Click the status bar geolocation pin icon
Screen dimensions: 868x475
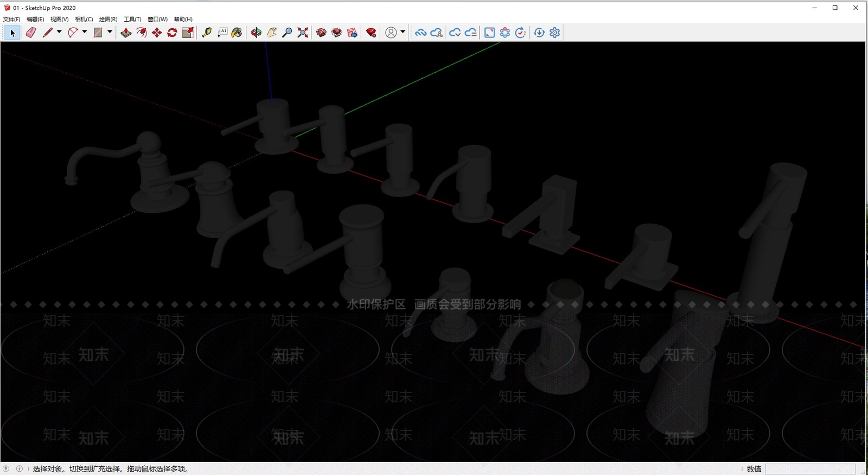coord(6,468)
